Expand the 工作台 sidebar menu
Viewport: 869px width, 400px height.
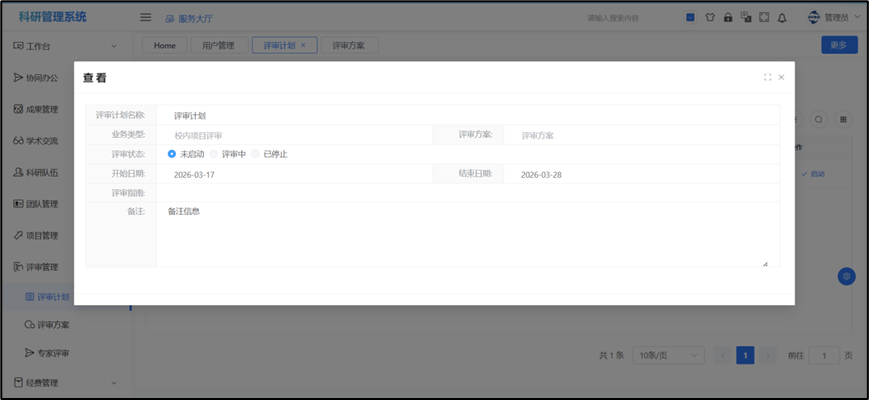tap(66, 46)
